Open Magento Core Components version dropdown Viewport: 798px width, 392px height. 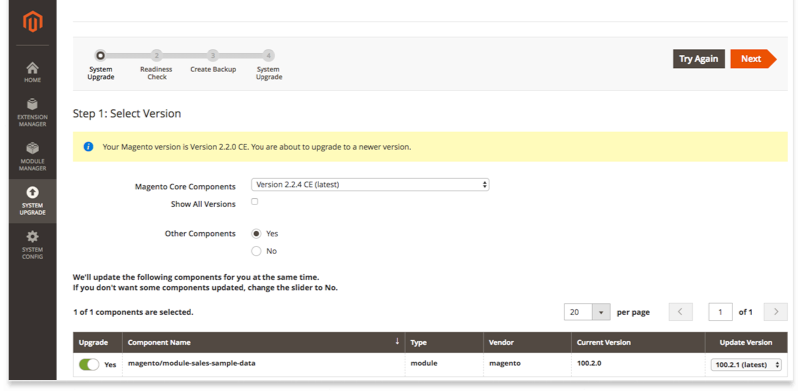(370, 185)
